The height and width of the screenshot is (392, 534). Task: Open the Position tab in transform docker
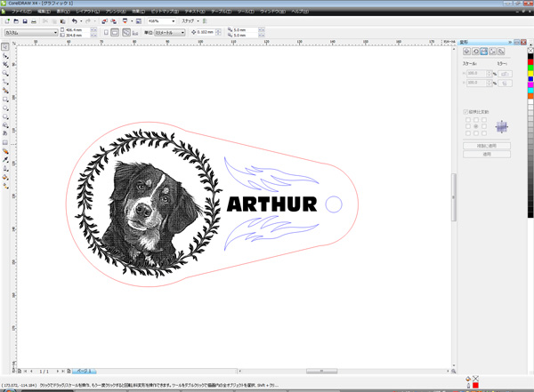click(x=466, y=52)
